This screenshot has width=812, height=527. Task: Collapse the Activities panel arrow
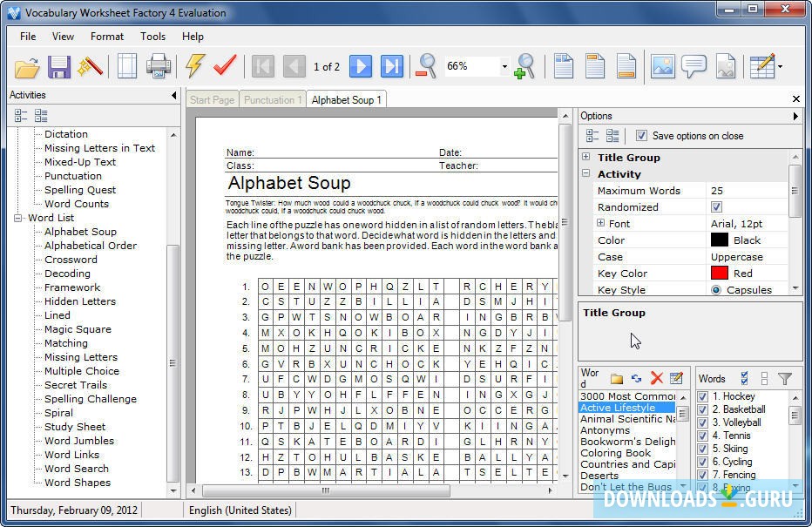point(174,95)
